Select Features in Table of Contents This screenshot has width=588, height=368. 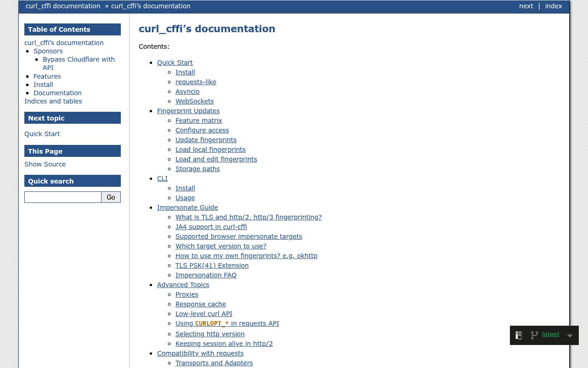tap(47, 76)
